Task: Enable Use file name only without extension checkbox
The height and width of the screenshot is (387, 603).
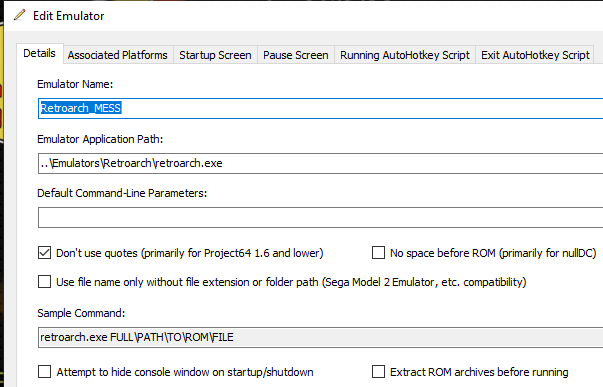Action: coord(45,282)
